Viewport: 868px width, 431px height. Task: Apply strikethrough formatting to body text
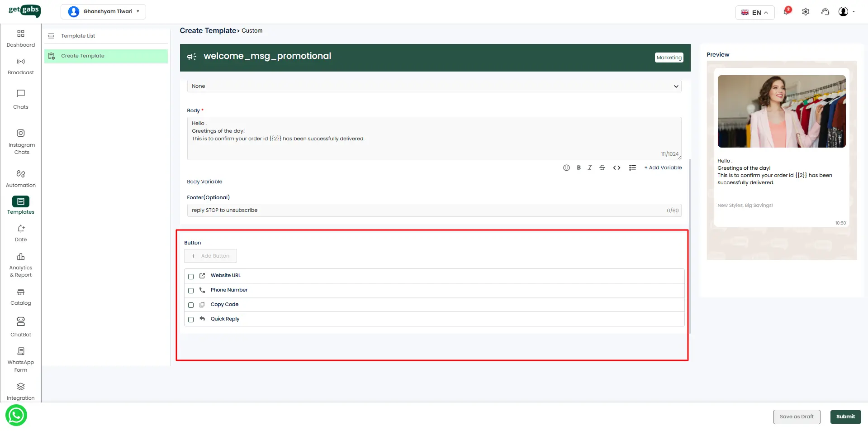coord(602,168)
